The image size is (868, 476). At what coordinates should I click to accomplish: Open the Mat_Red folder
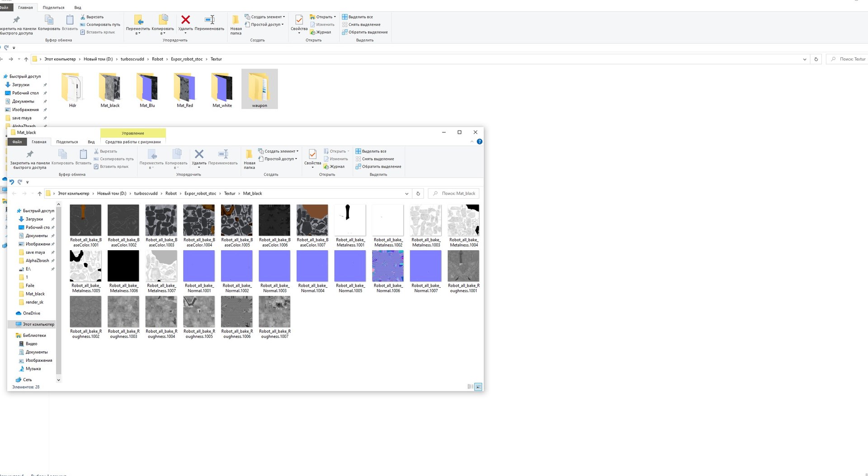tap(184, 89)
